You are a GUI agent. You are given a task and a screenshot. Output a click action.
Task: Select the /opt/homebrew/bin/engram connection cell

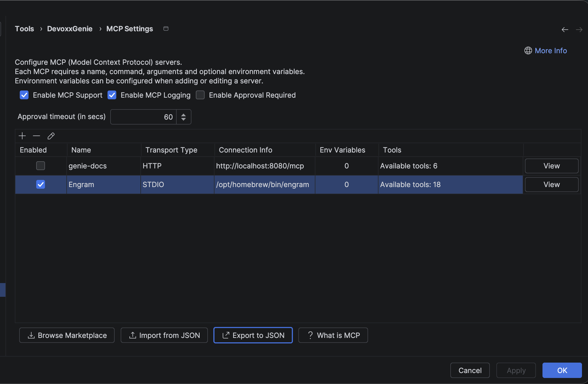point(265,185)
